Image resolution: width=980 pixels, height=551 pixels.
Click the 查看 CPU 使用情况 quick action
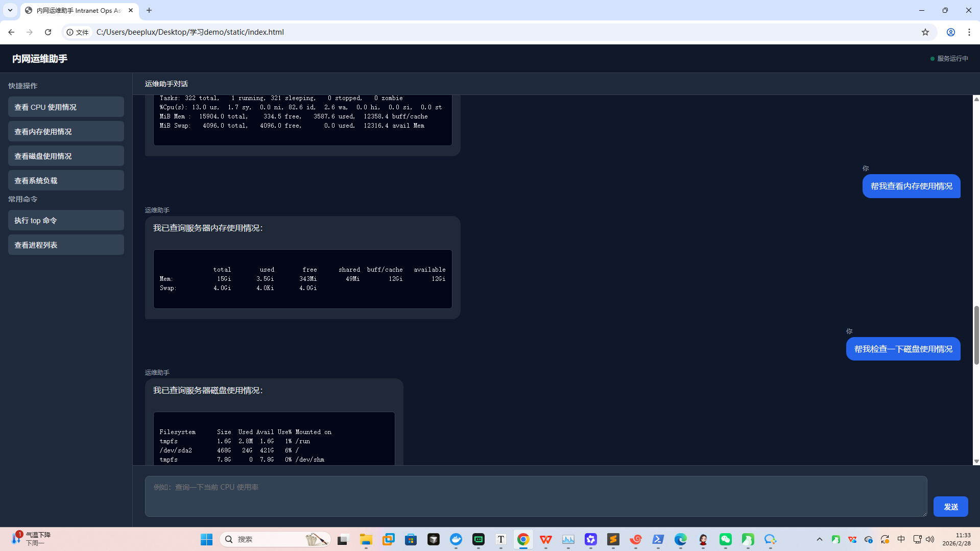point(66,107)
